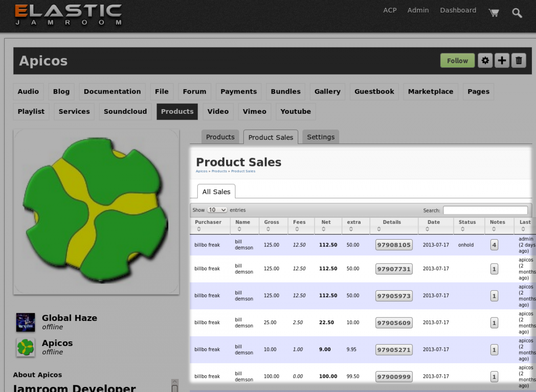Open the Marketplace menu item

click(x=430, y=92)
